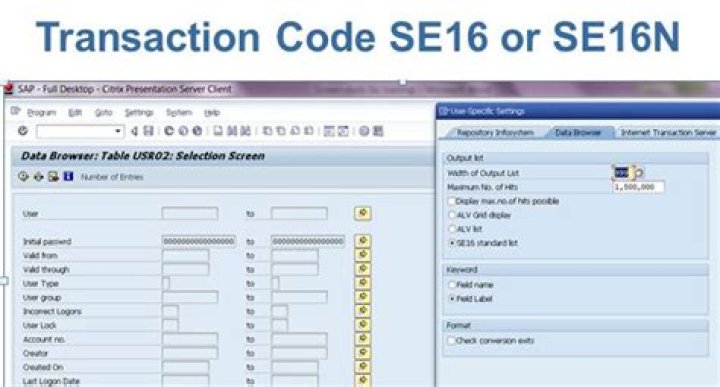Open multiple selection for Initial password row
Viewport: 720px width, 387px height.
pyautogui.click(x=363, y=241)
